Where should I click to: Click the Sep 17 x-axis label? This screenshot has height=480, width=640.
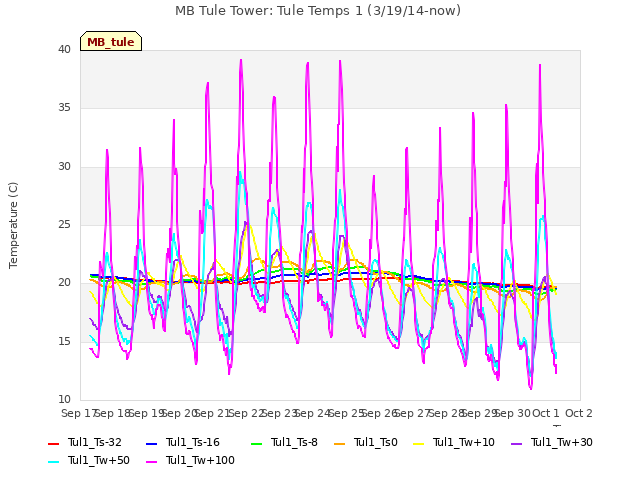[78, 413]
